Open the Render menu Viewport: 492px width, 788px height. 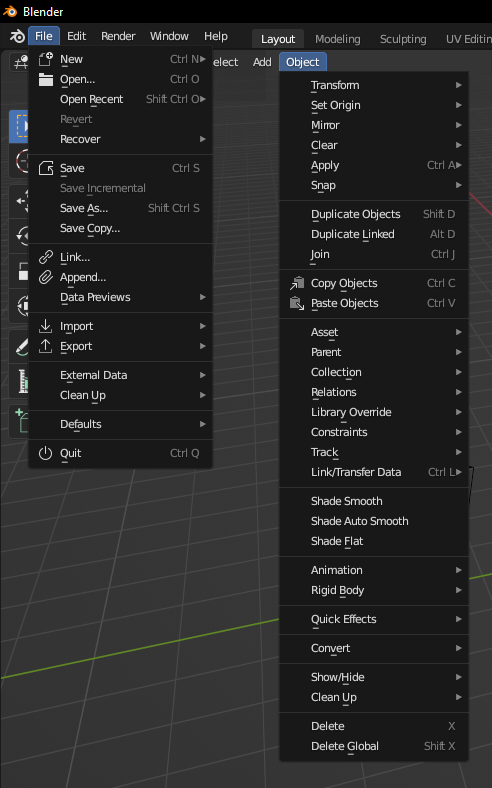point(118,36)
